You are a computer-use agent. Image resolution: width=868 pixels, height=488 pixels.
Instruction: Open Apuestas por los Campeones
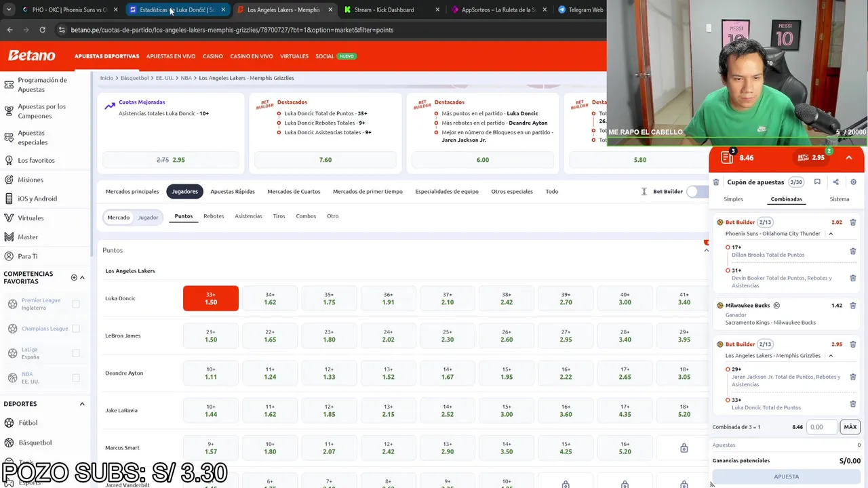click(41, 111)
